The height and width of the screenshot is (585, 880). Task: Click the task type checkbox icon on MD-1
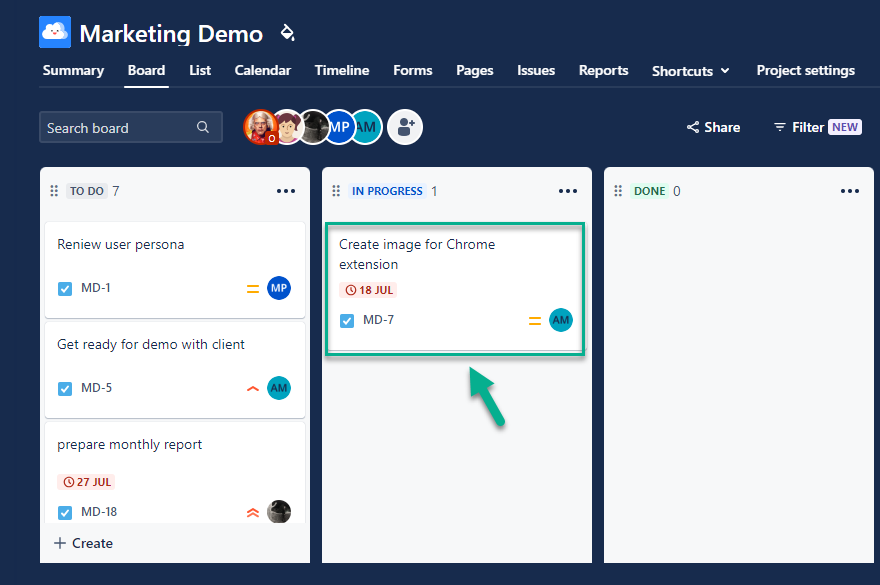(65, 289)
